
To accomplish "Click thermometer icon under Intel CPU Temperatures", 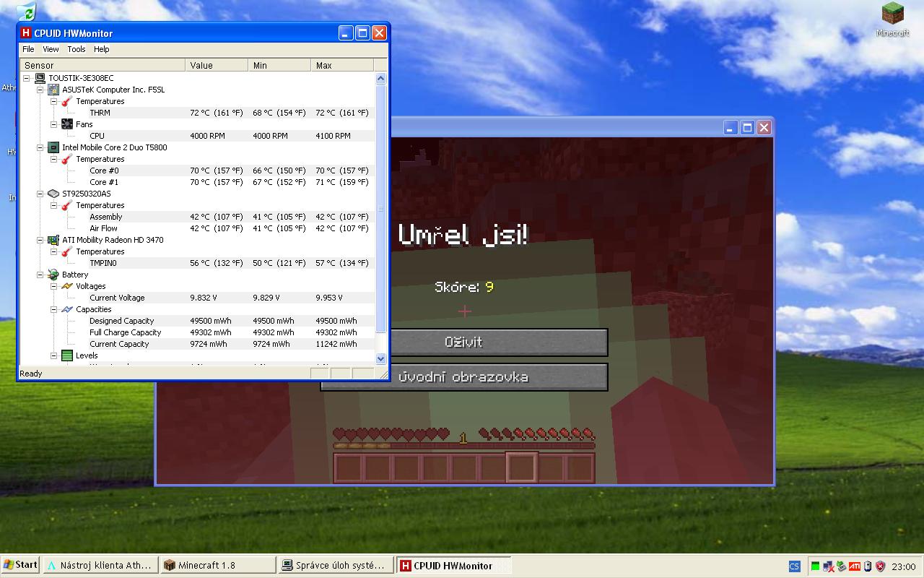I will pyautogui.click(x=67, y=159).
